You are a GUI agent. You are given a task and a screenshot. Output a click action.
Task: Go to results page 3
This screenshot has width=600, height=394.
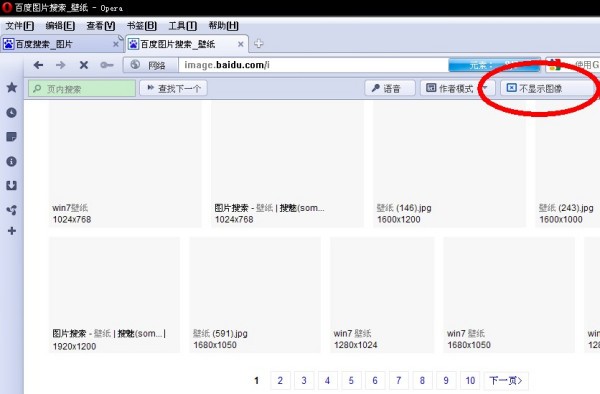304,380
